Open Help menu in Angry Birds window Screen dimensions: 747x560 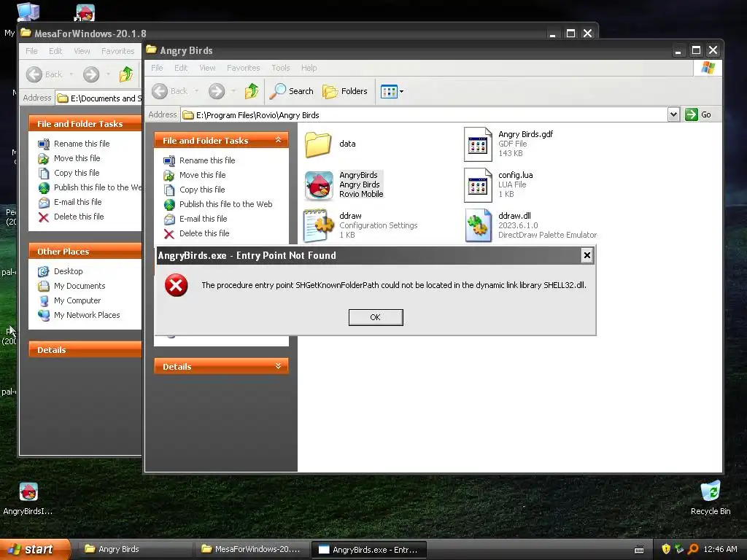click(x=309, y=68)
